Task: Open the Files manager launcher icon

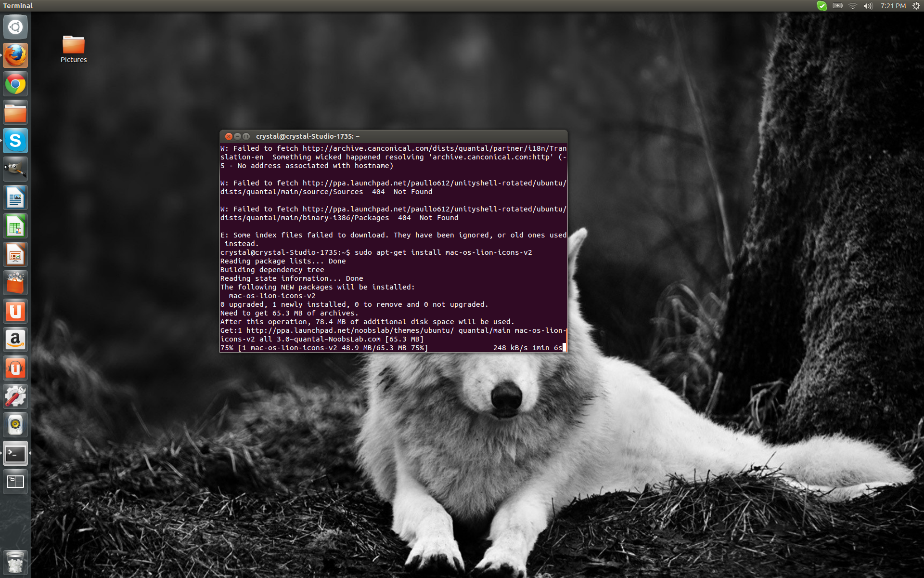Action: coord(15,113)
